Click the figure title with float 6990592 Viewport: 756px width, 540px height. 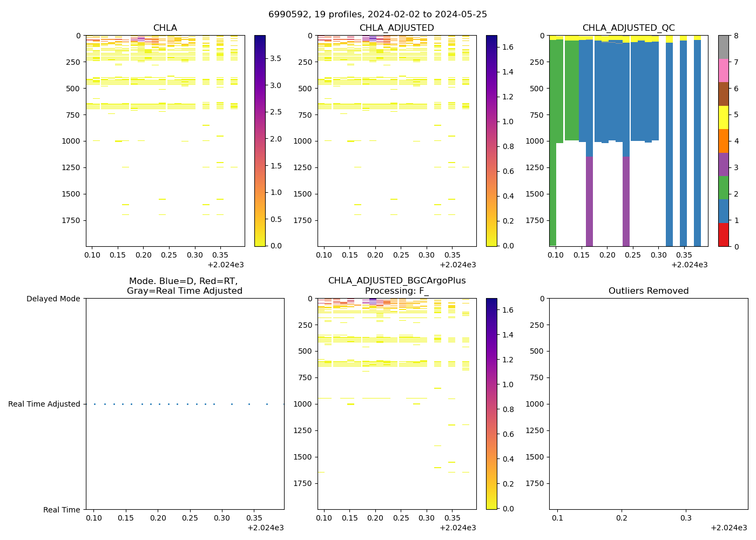377,15
